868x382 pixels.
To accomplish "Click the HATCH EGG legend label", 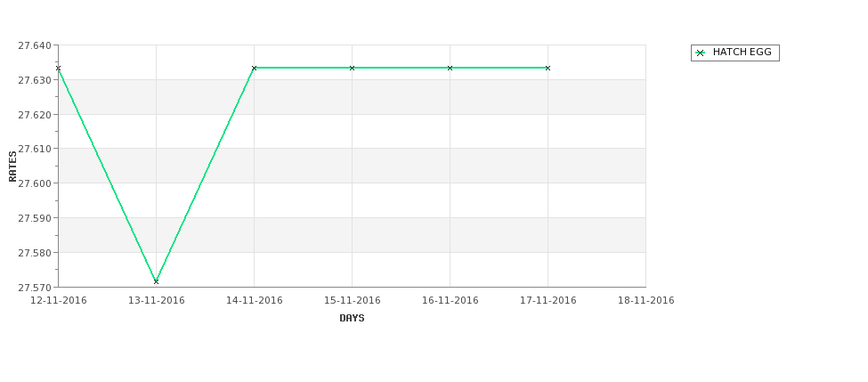I will pos(742,52).
